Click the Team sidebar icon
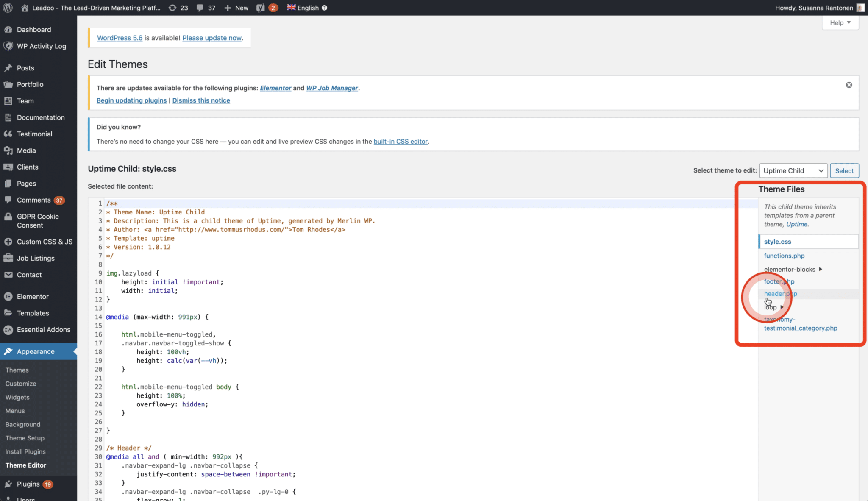The width and height of the screenshot is (868, 501). 8,101
